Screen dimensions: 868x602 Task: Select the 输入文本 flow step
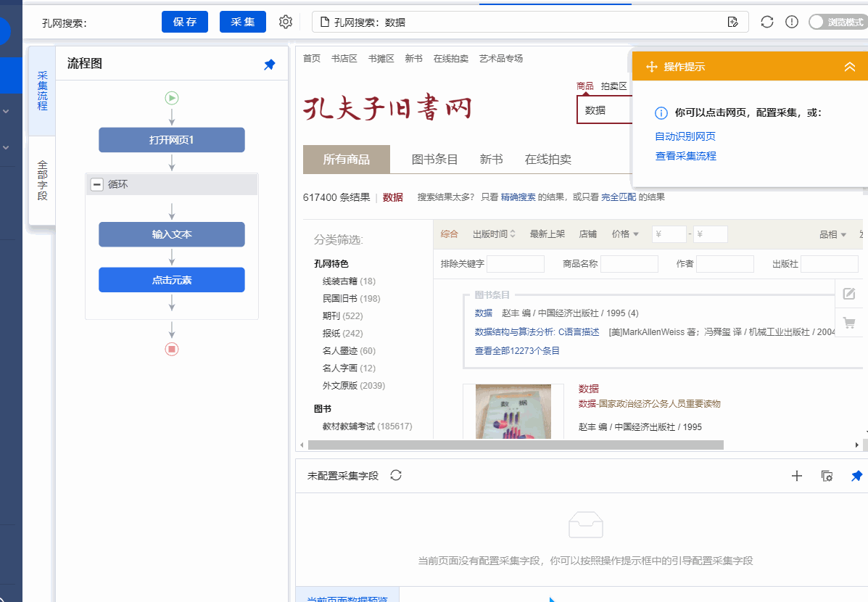point(172,234)
